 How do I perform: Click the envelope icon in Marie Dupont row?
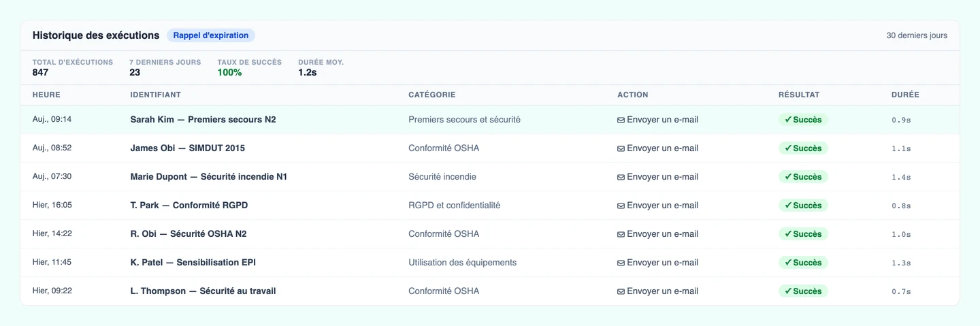coord(621,177)
